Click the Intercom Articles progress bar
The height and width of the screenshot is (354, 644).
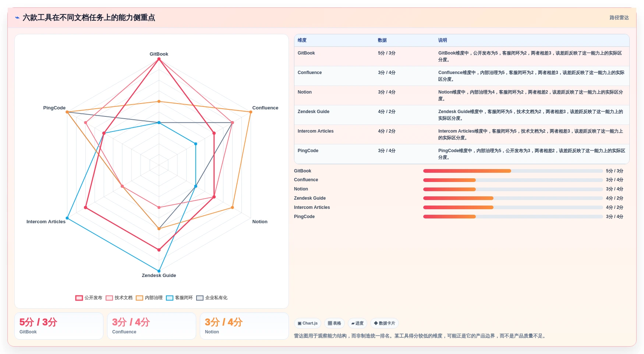coord(513,207)
